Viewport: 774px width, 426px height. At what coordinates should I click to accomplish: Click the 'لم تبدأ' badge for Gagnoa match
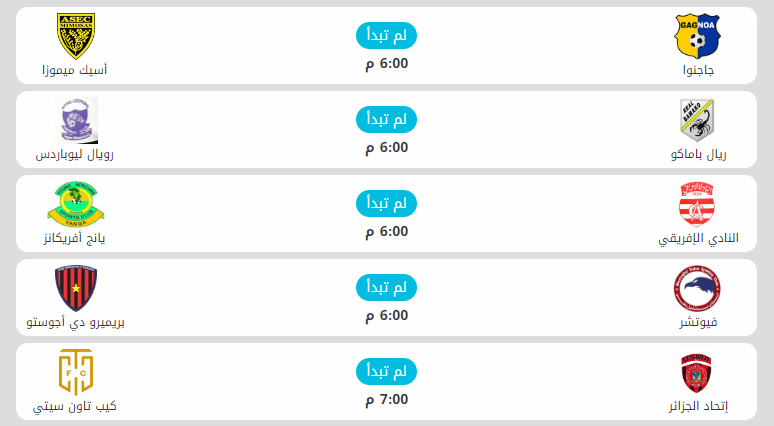coord(387,35)
